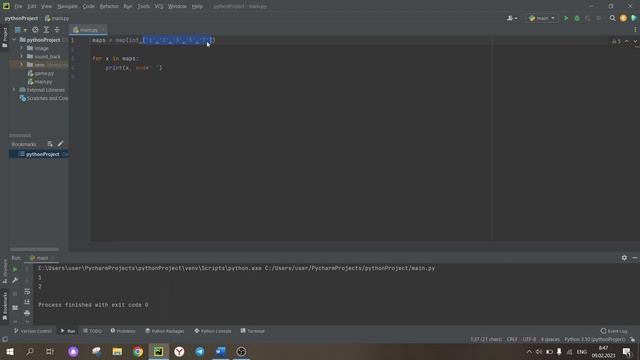Expand the image folder
640x360 pixels.
tap(22, 48)
